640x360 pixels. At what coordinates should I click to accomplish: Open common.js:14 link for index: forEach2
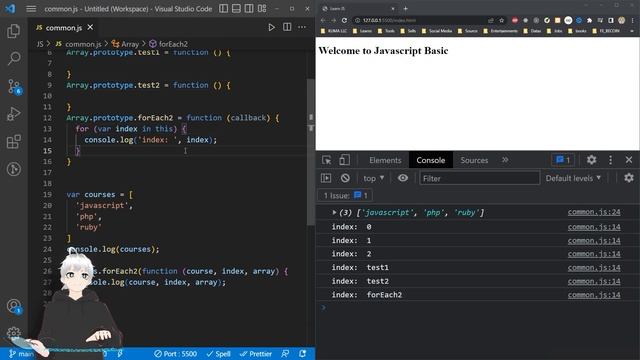[x=594, y=295]
